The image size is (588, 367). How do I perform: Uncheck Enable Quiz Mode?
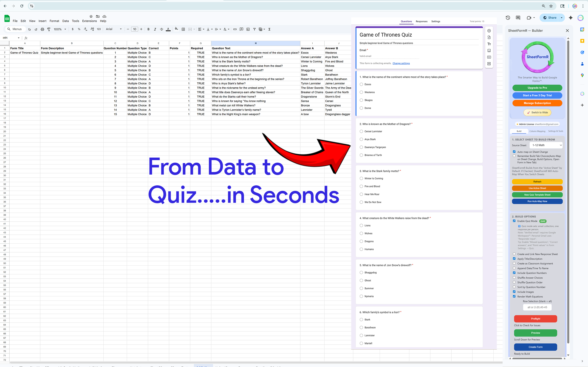pos(514,221)
